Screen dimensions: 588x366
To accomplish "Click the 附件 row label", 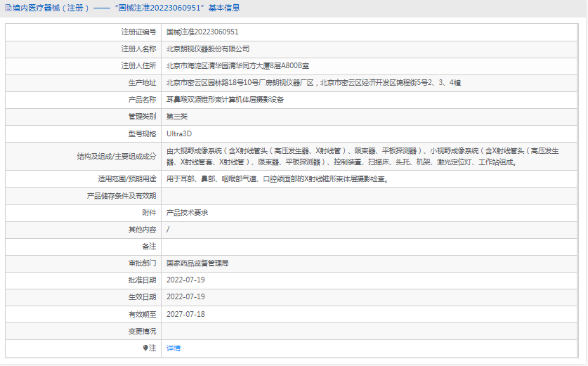I will (149, 213).
